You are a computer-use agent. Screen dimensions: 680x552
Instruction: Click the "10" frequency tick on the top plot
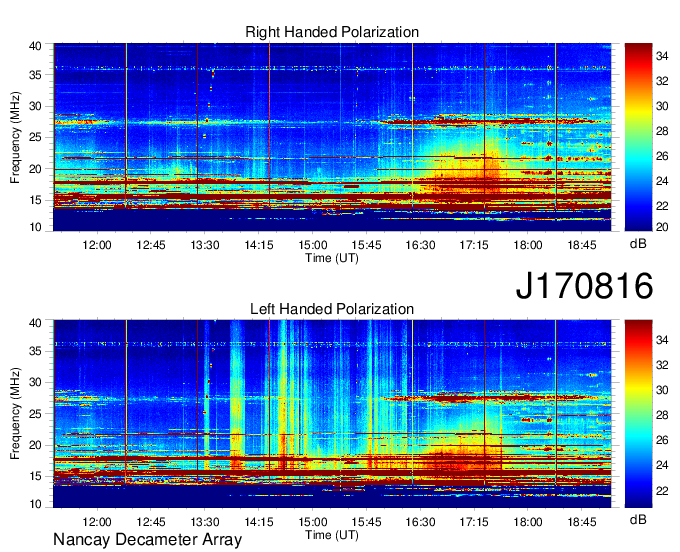tap(35, 227)
